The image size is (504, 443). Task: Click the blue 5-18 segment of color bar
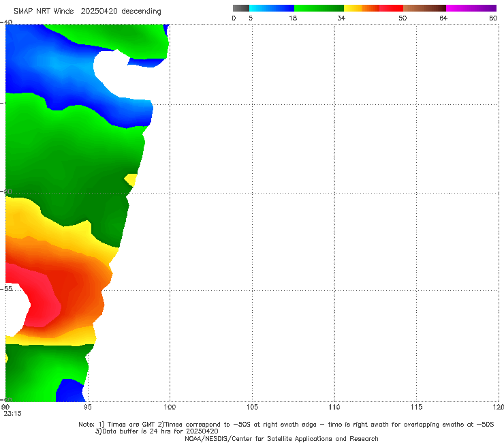(272, 8)
